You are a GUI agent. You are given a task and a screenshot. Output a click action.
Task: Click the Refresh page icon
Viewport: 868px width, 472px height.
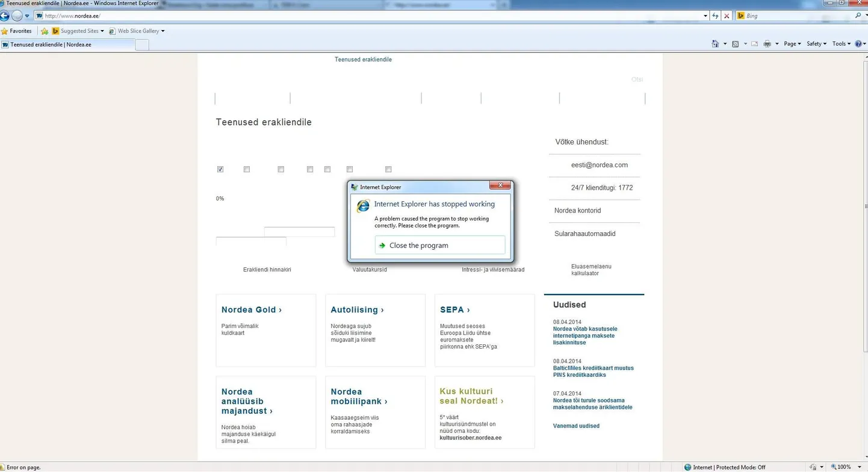715,16
